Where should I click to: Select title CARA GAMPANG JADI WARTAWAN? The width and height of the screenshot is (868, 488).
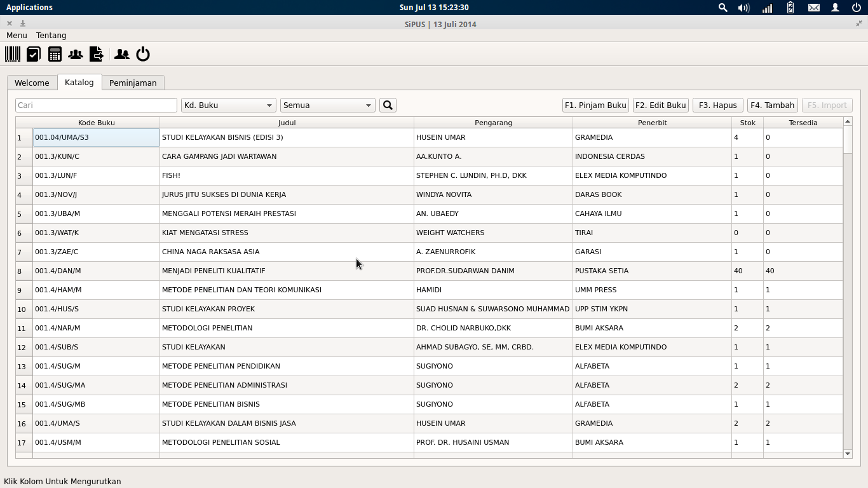click(x=287, y=156)
